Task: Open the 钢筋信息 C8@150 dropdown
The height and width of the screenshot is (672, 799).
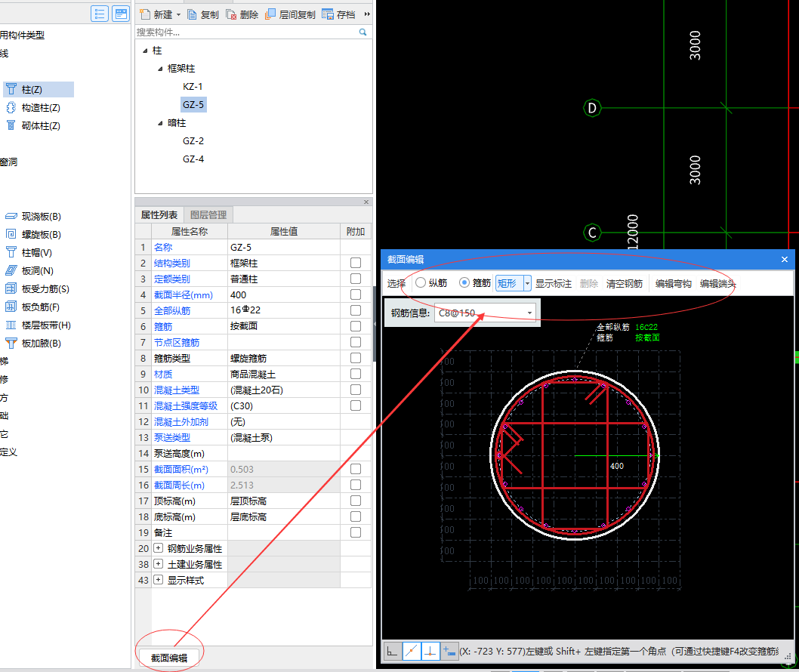Action: tap(529, 313)
